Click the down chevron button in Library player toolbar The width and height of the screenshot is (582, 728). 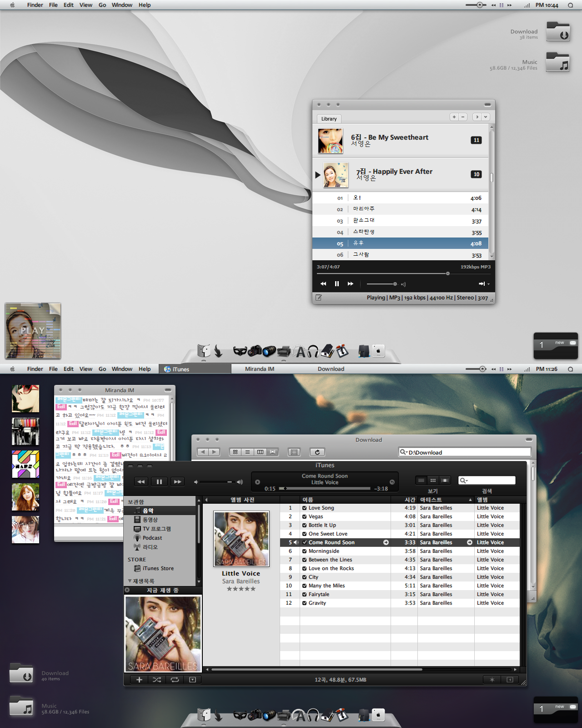click(486, 117)
